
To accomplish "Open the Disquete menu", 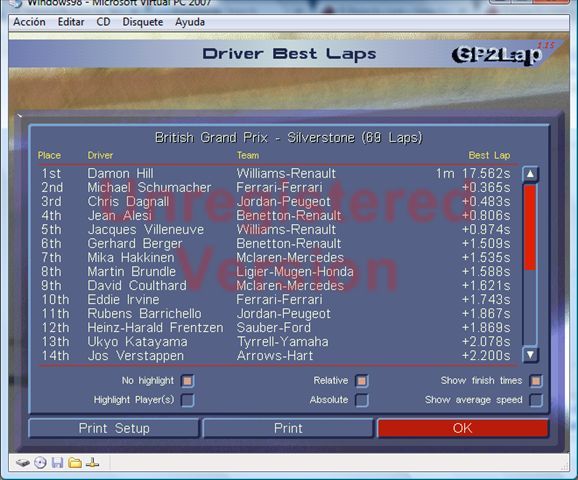I will click(x=143, y=22).
